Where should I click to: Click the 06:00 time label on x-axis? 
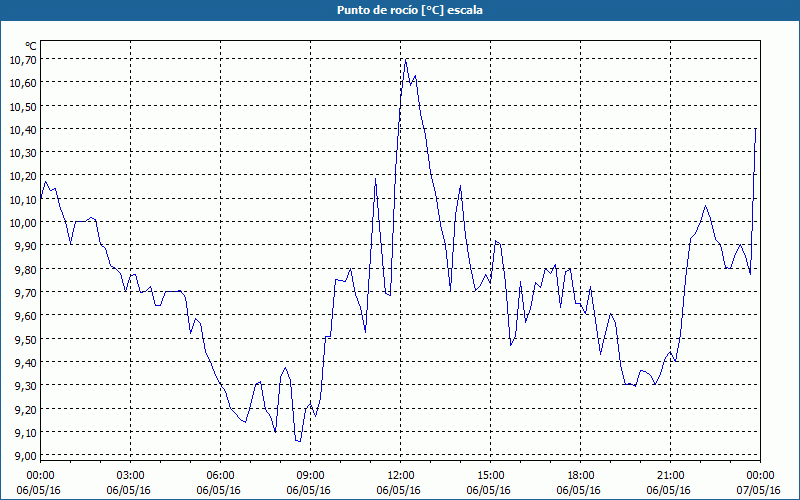coord(220,476)
